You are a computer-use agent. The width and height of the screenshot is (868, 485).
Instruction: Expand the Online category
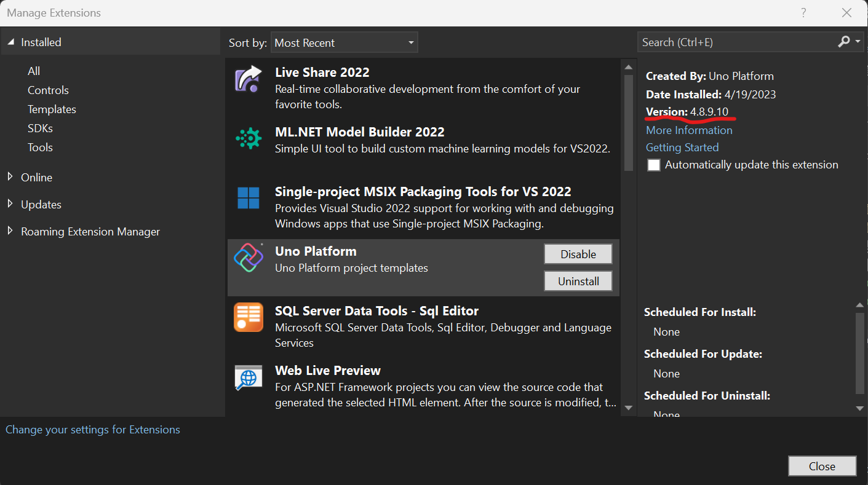(10, 177)
